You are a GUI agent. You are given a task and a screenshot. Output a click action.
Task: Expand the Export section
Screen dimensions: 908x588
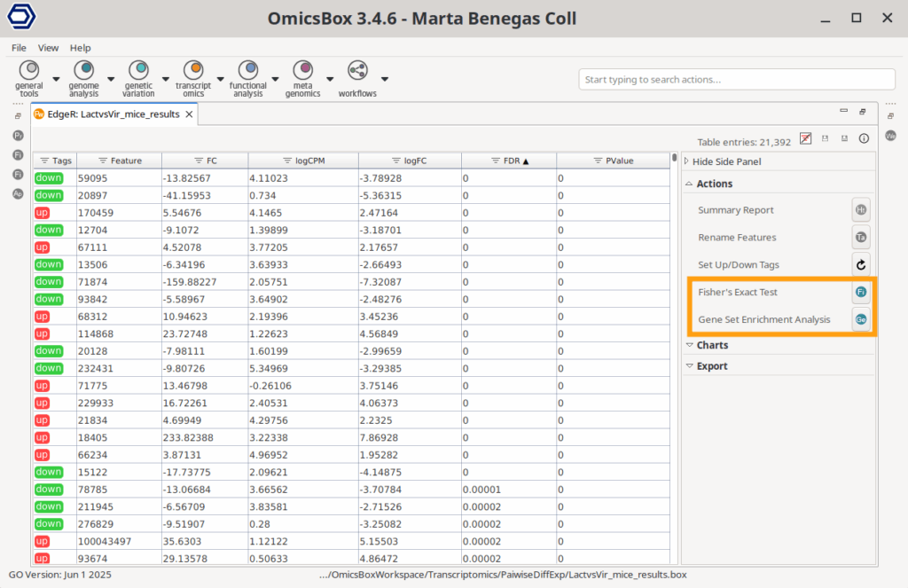[689, 366]
